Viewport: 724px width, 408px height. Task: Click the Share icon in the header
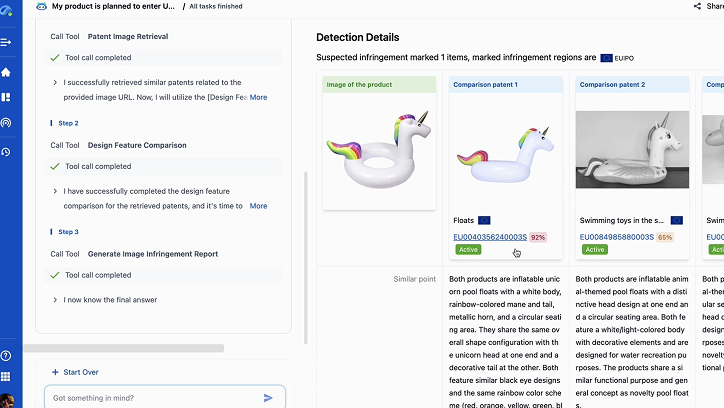point(697,6)
